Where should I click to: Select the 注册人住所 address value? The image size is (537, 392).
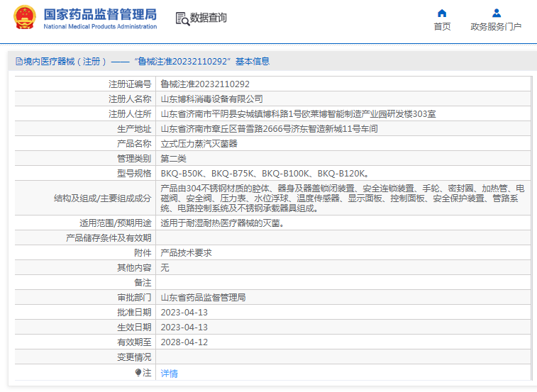pos(298,114)
